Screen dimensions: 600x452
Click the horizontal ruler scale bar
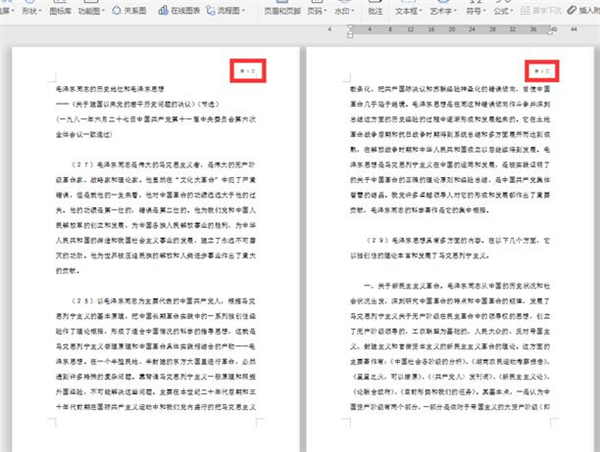click(x=450, y=29)
